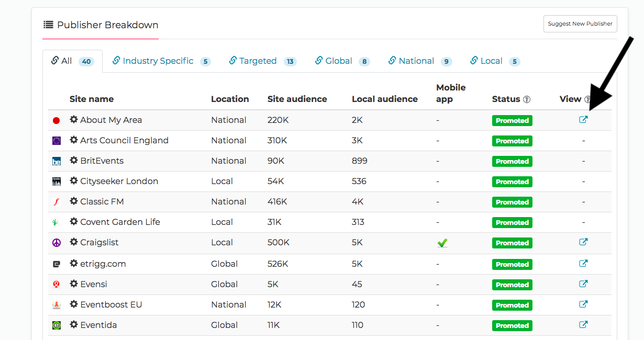Show the National publishers tab
644x340 pixels.
point(420,61)
